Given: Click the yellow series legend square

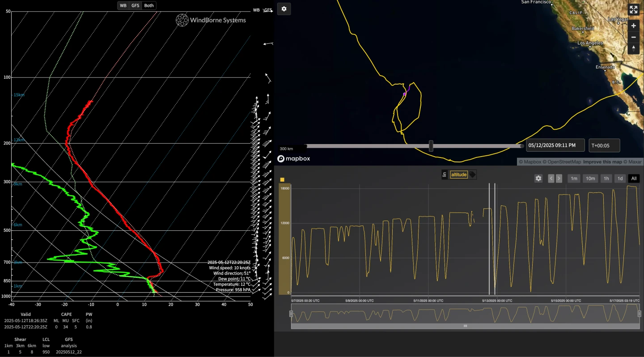Looking at the screenshot, I should click(282, 180).
